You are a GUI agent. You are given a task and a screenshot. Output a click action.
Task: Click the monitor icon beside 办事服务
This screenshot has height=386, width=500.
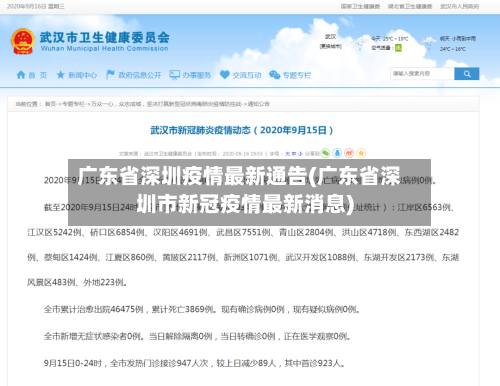(174, 75)
